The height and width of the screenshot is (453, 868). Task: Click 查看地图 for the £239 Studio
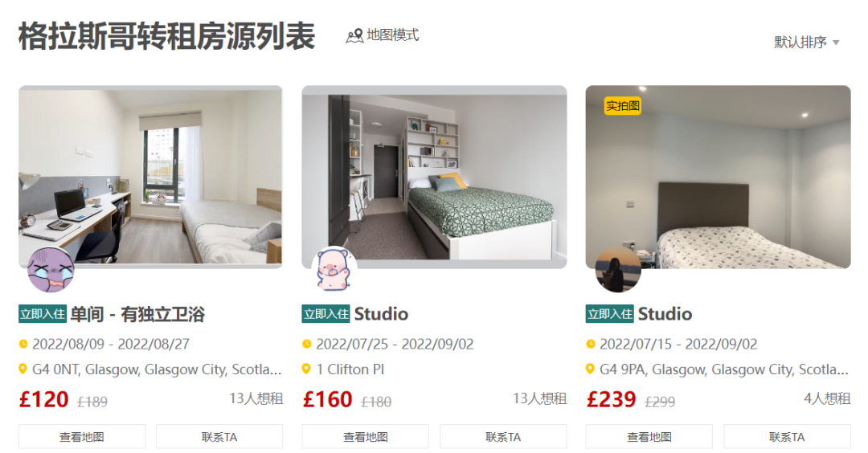(x=649, y=436)
